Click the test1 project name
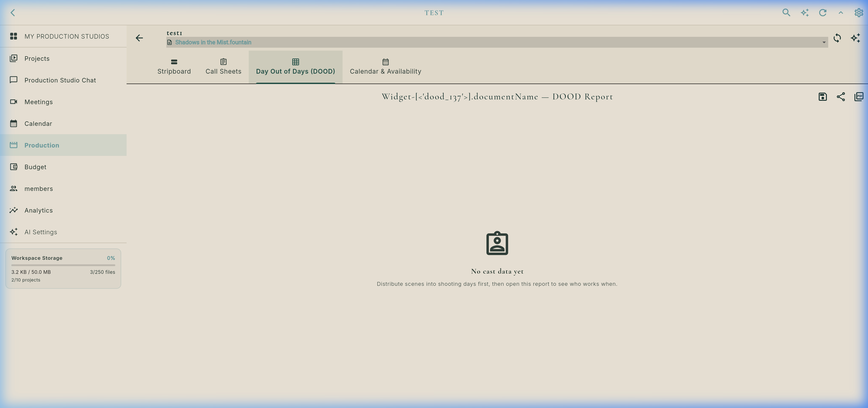868x408 pixels. (174, 33)
